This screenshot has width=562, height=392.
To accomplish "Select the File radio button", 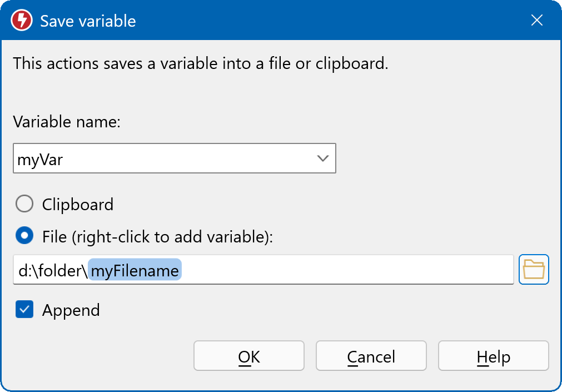I will tap(24, 236).
